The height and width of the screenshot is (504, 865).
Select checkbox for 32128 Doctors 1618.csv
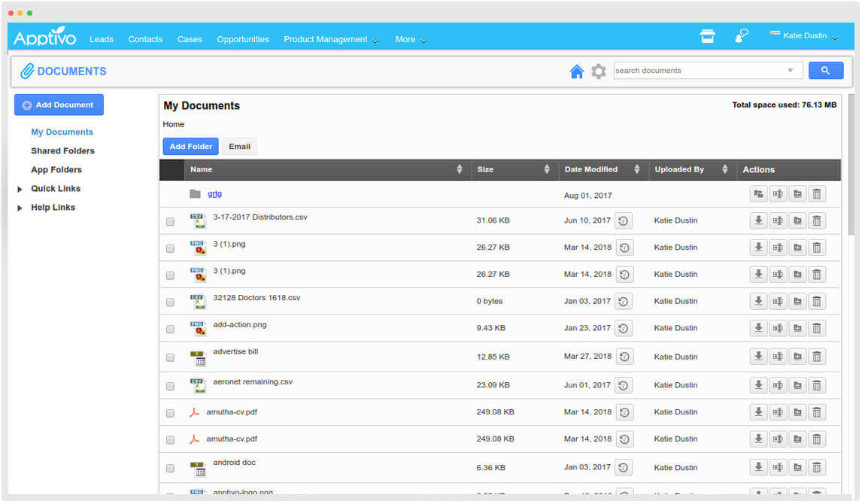(x=170, y=302)
